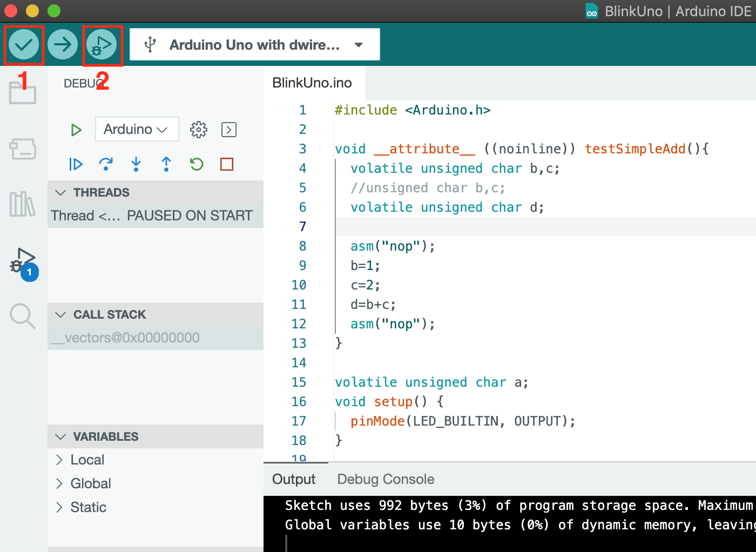Click the red Stop debug icon
The height and width of the screenshot is (552, 756).
[x=227, y=164]
